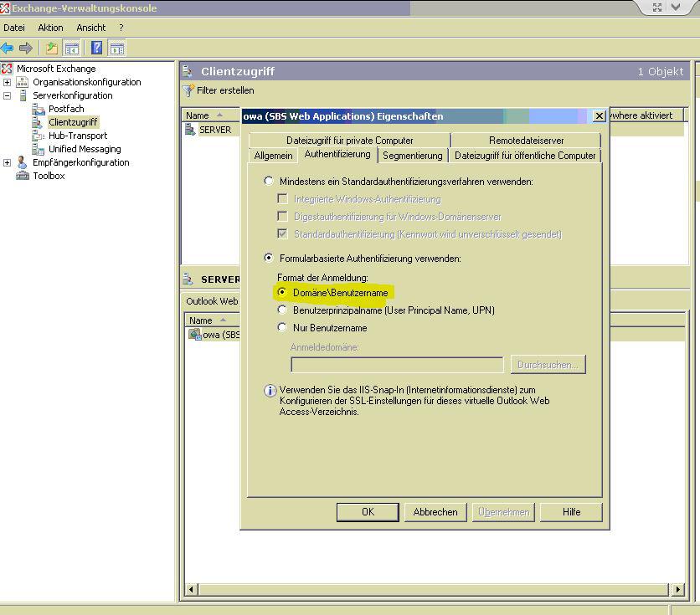Select Postfach tree item

pyautogui.click(x=66, y=109)
